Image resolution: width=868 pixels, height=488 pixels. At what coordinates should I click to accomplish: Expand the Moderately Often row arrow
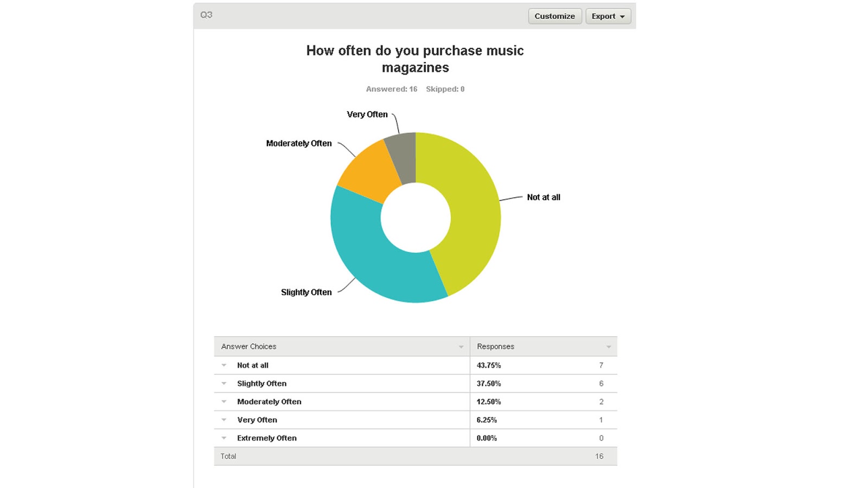(x=224, y=402)
